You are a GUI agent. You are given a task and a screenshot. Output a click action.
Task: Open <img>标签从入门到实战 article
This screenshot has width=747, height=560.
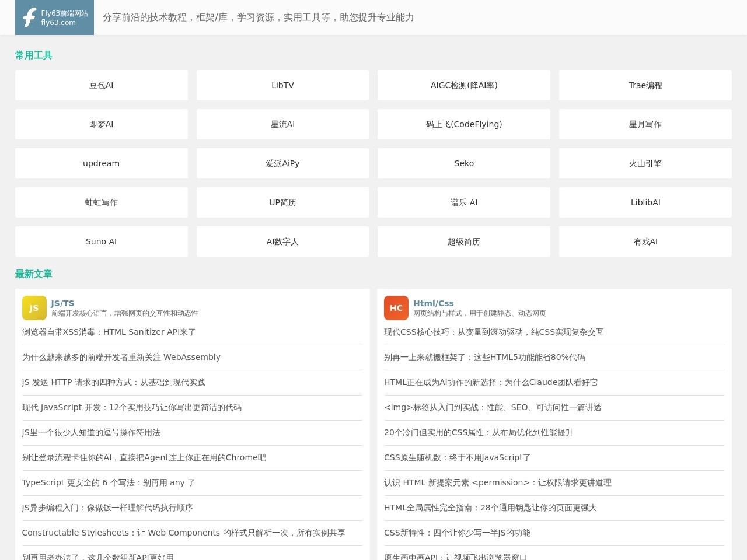point(493,407)
